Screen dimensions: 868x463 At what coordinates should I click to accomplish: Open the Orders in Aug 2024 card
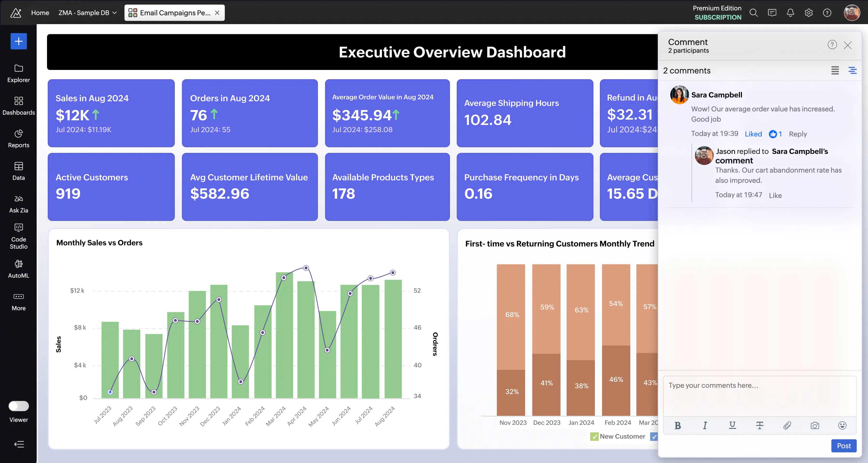250,113
